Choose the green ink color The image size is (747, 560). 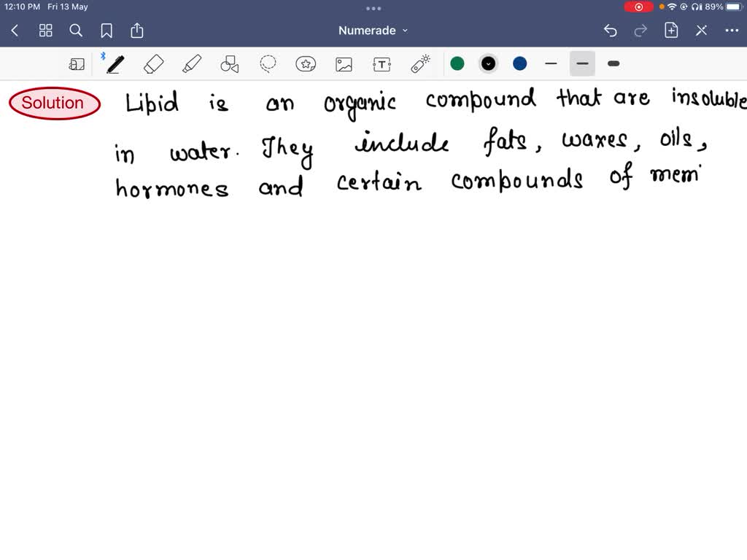click(x=457, y=64)
